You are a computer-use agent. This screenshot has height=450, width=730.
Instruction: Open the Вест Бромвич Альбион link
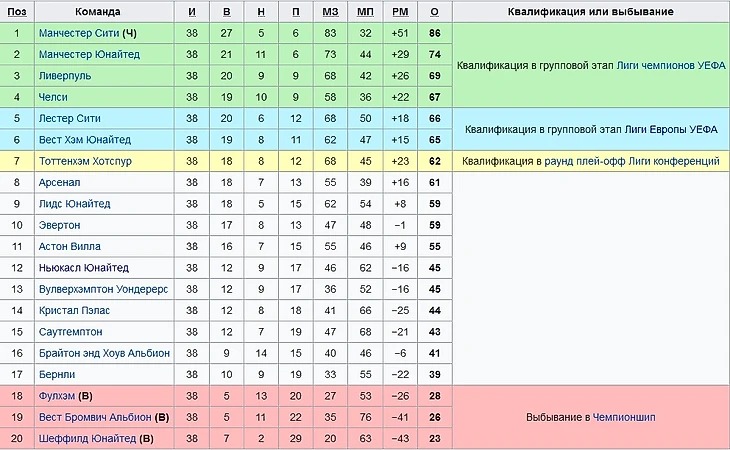pos(95,417)
